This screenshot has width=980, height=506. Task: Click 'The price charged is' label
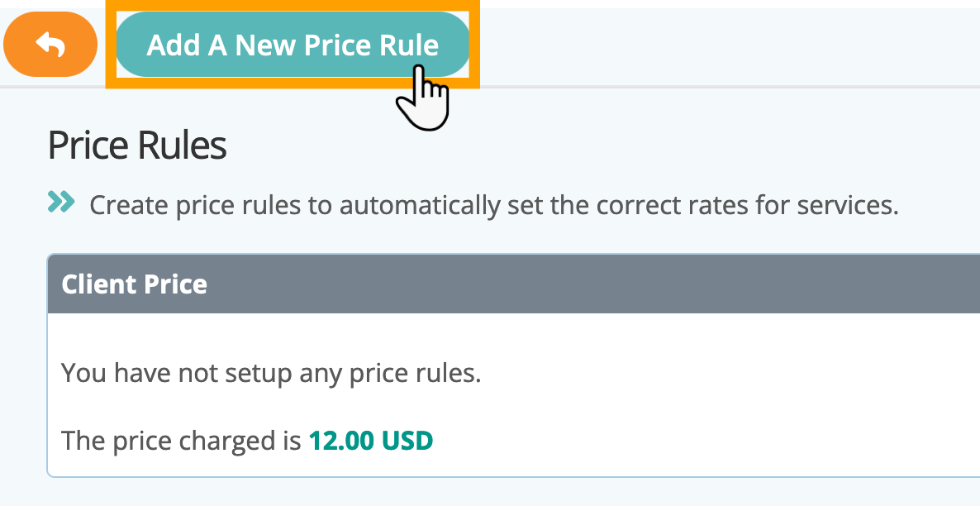pyautogui.click(x=181, y=441)
